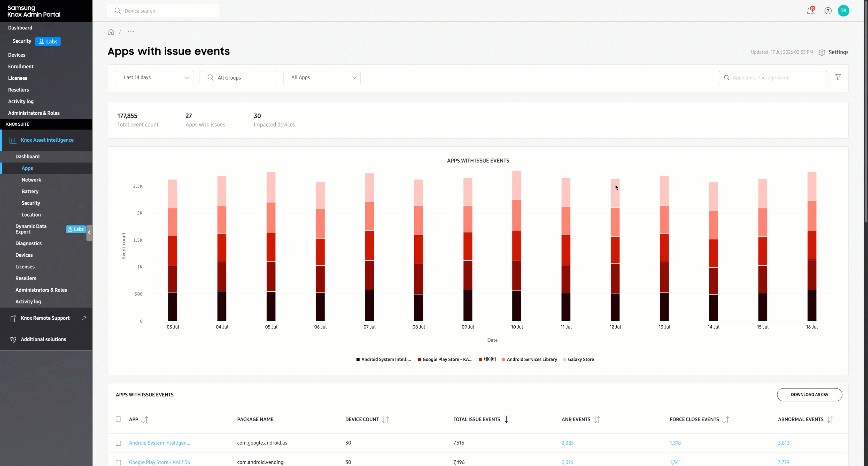Open Licenses in the top sidebar menu
Image resolution: width=868 pixels, height=466 pixels.
click(x=18, y=78)
